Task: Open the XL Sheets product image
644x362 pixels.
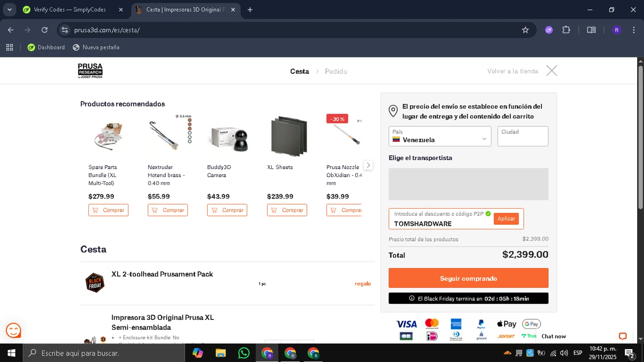Action: click(x=289, y=137)
